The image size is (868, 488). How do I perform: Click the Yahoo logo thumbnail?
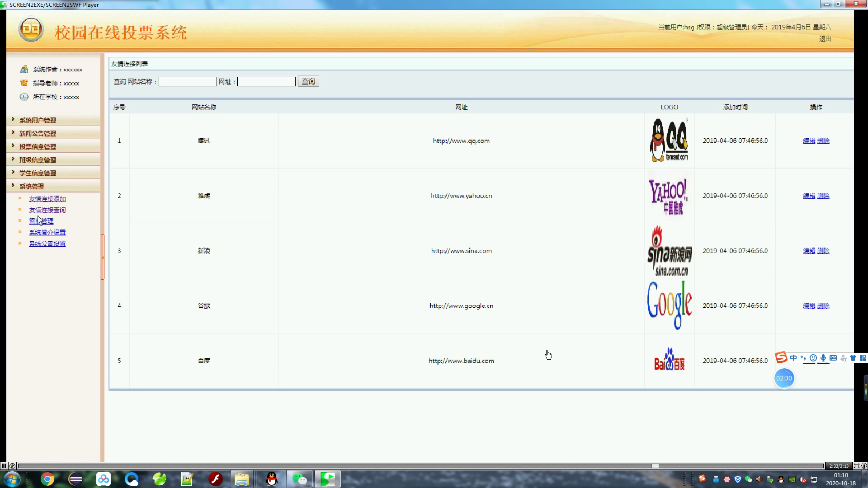[x=669, y=196]
